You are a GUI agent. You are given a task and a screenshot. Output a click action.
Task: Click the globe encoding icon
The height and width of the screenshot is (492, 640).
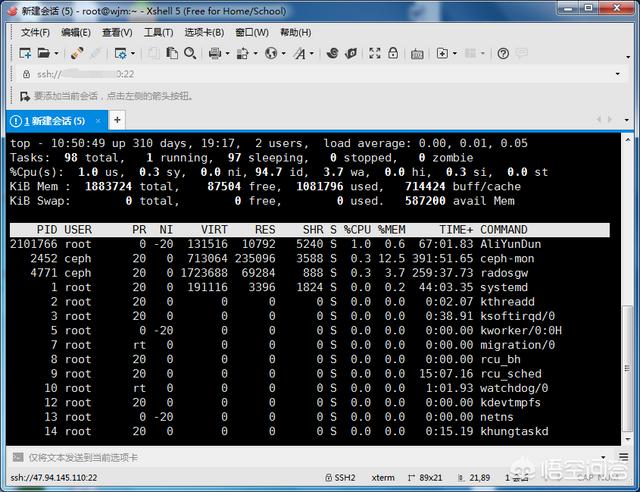271,53
